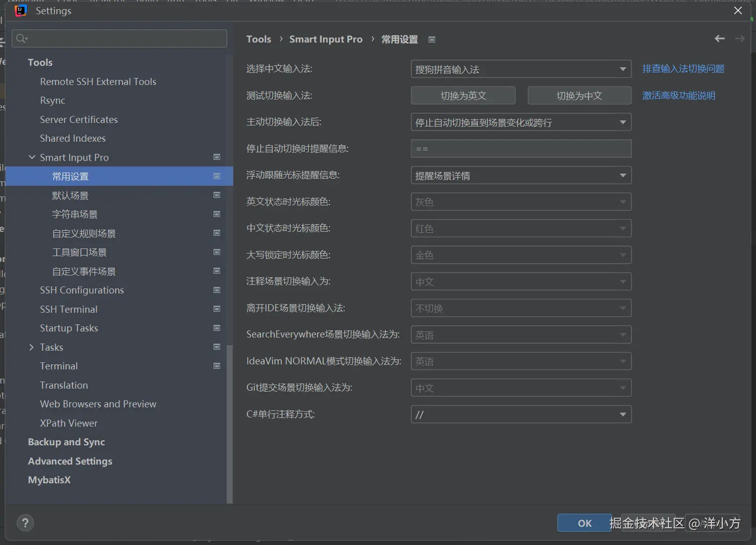Click the back arrow in settings header
The height and width of the screenshot is (545, 756).
click(720, 38)
